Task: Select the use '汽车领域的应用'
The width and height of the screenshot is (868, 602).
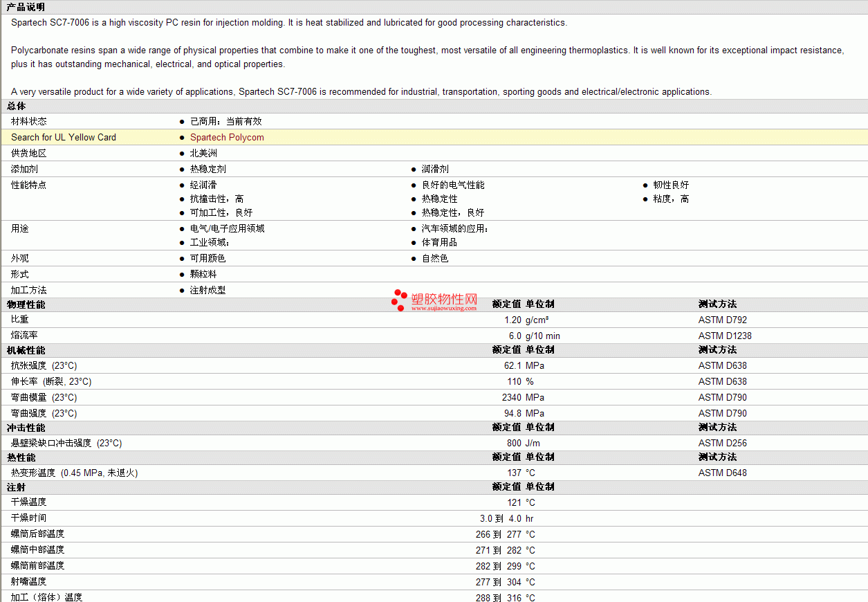Action: tap(455, 228)
